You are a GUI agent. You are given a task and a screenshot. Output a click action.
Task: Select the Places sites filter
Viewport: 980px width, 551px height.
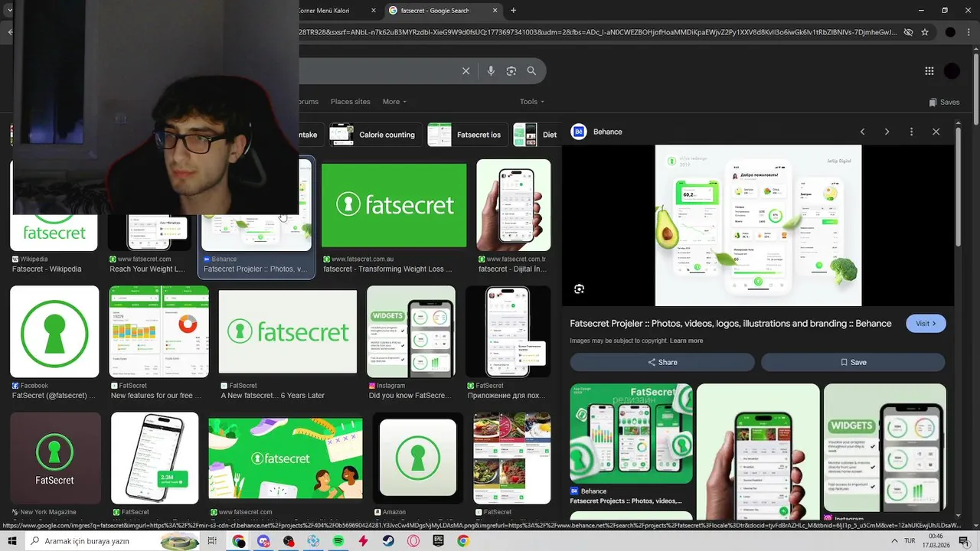[x=350, y=101]
